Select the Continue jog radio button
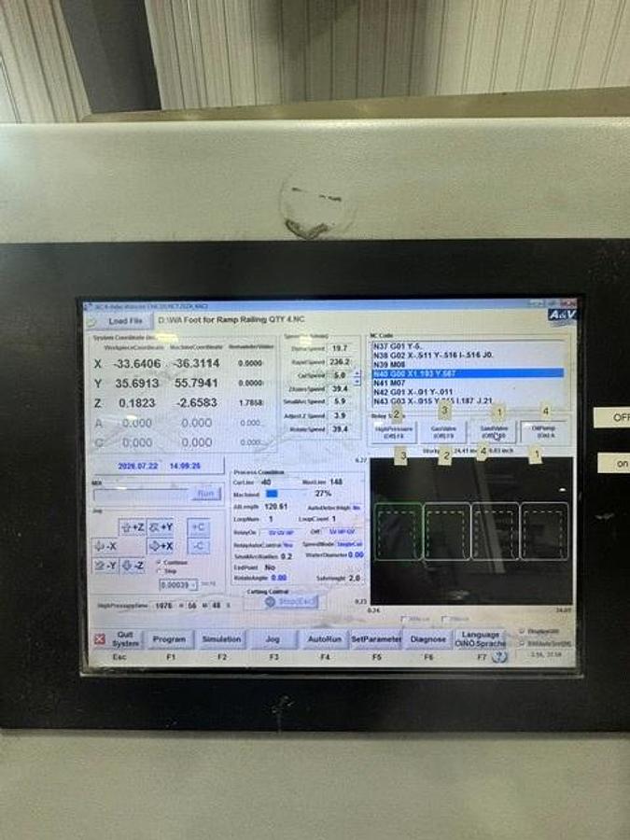630x840 pixels. [x=159, y=563]
